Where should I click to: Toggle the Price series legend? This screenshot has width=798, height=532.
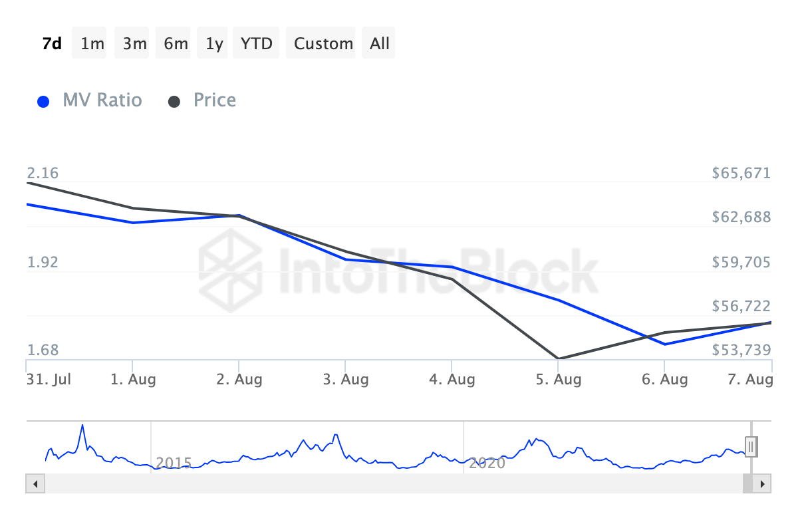pos(214,100)
